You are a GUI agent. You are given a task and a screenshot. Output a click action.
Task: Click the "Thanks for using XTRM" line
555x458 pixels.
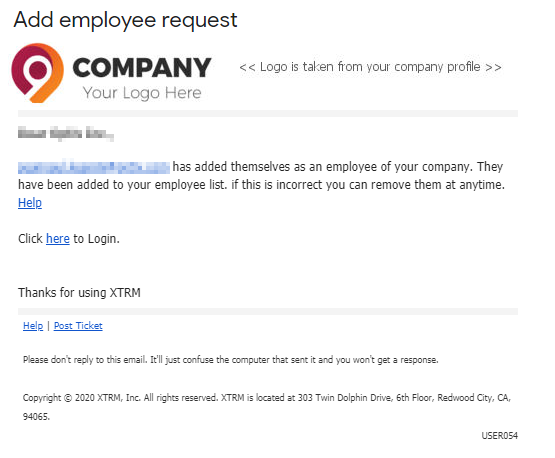click(79, 293)
